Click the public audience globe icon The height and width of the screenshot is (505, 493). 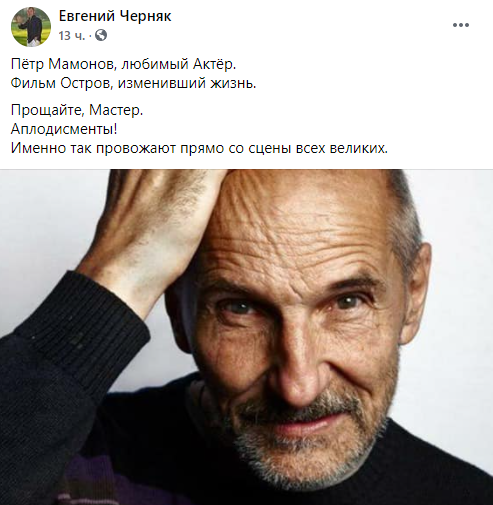click(x=101, y=35)
